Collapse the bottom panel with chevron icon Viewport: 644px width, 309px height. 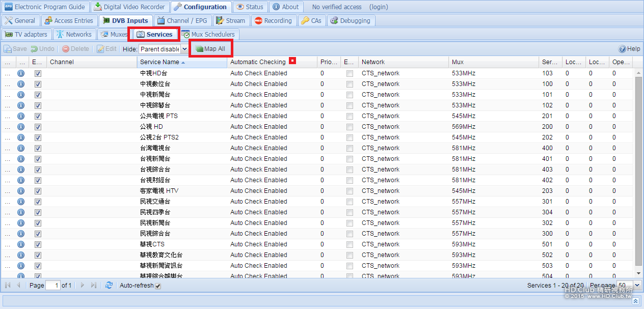635,301
